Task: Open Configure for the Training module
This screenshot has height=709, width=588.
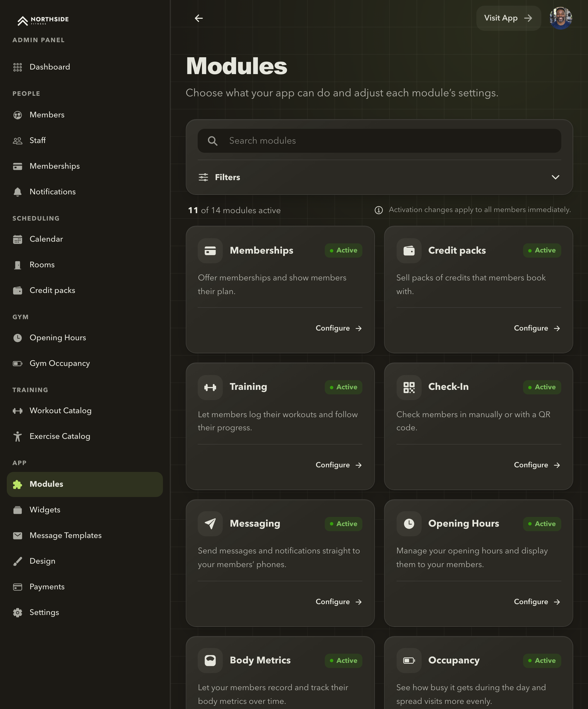Action: pos(338,465)
